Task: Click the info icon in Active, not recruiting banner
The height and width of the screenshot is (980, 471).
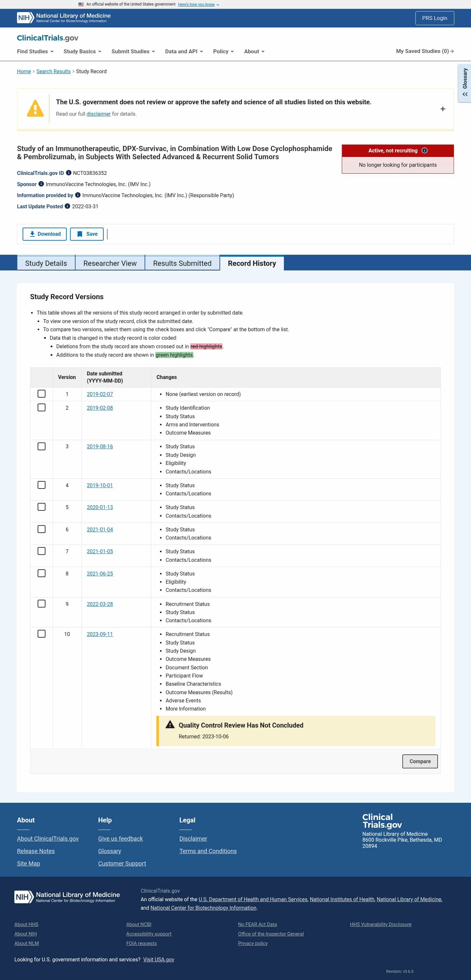Action: pyautogui.click(x=425, y=151)
